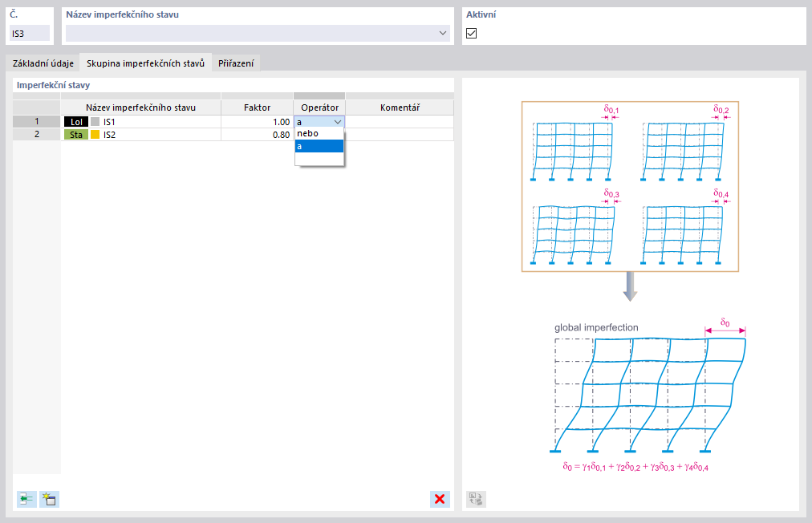The height and width of the screenshot is (523, 812).
Task: Click the black 'Lol' type badge
Action: pyautogui.click(x=76, y=122)
